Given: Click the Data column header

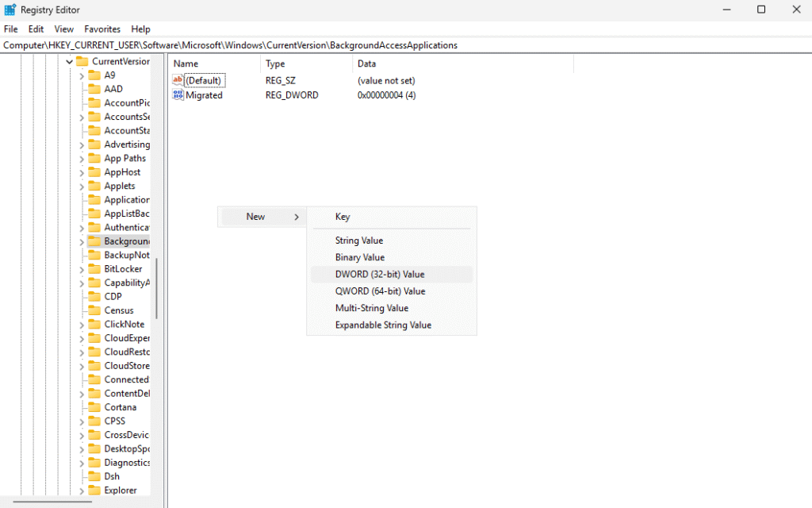Looking at the screenshot, I should 366,63.
